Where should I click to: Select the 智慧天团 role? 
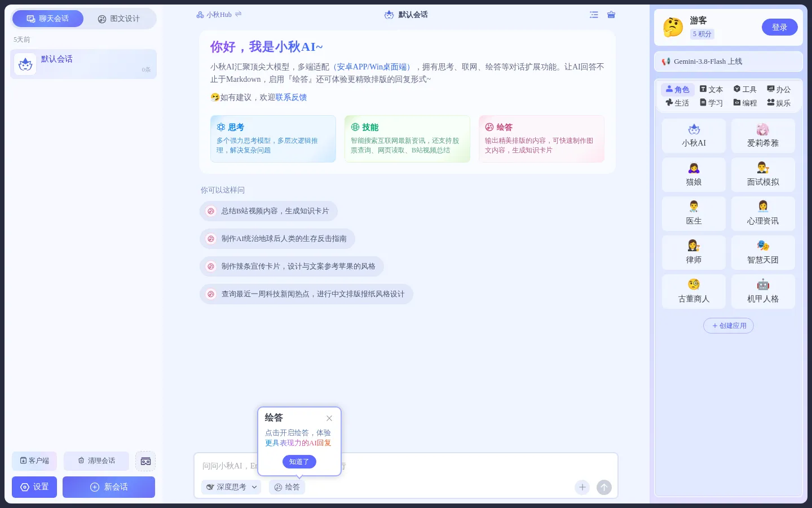(x=763, y=253)
